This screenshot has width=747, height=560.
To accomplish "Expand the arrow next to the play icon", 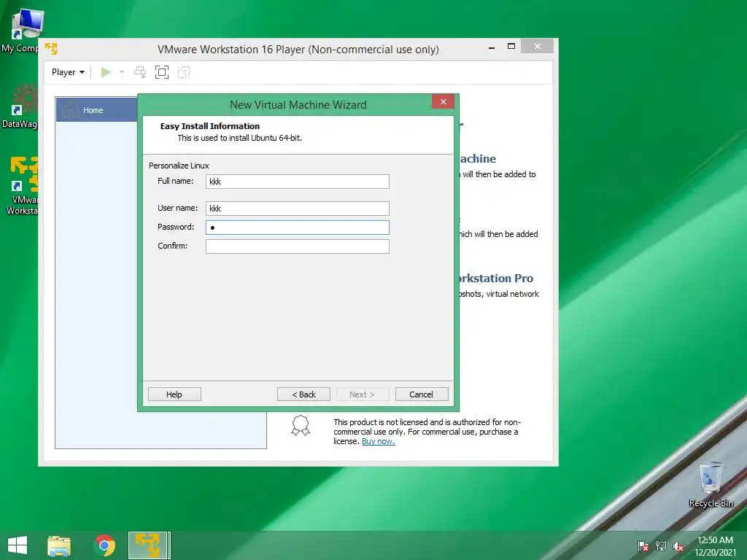I will [x=122, y=72].
